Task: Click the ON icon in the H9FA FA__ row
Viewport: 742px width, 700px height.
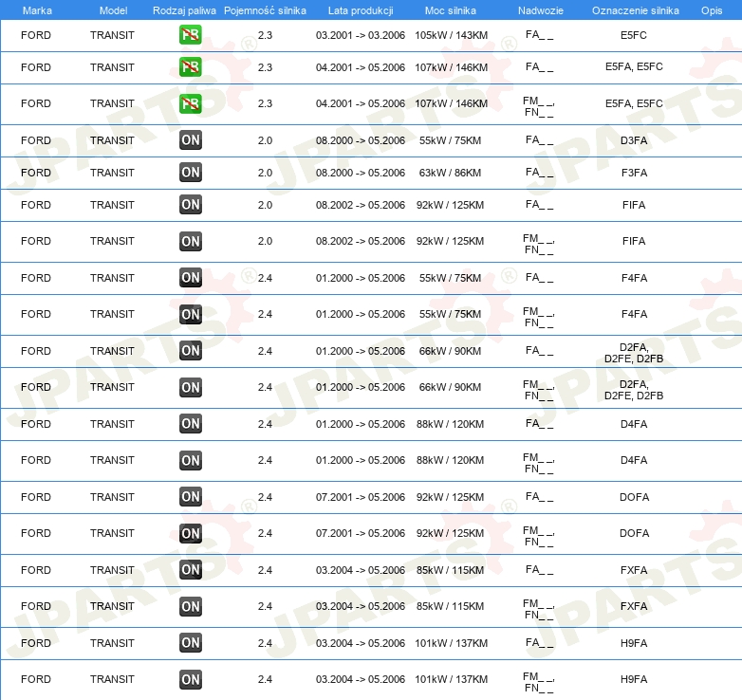Action: point(190,643)
